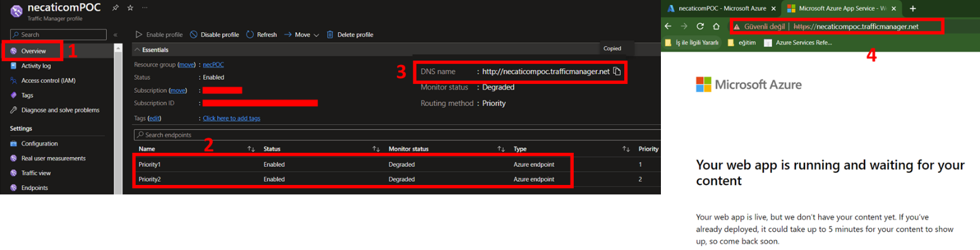Screen dimensions: 980x250
Task: Open the Move dropdown in the toolbar
Action: pyautogui.click(x=301, y=35)
